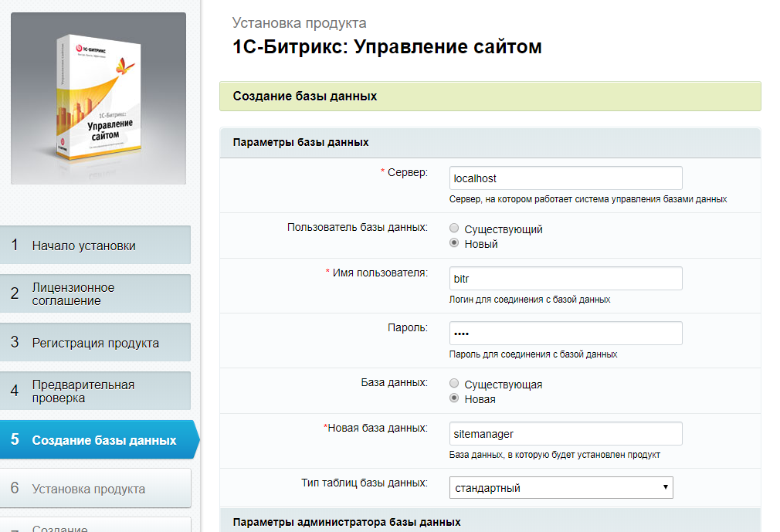Select the 'Существующий' database user option

pos(453,229)
